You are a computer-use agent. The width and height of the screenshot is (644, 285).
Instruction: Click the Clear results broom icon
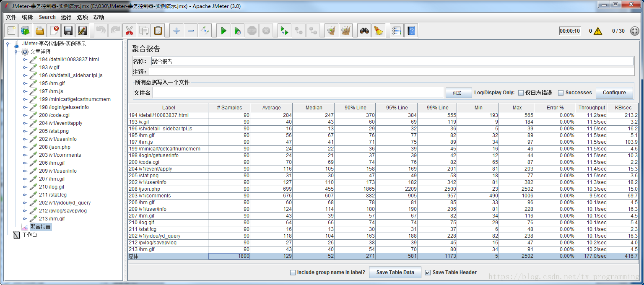click(332, 31)
